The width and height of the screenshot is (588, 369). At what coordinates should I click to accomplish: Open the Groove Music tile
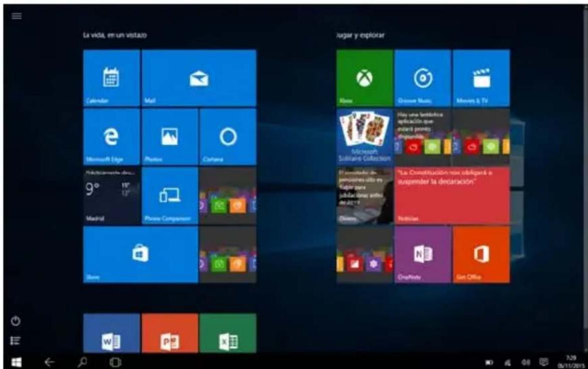pyautogui.click(x=423, y=78)
